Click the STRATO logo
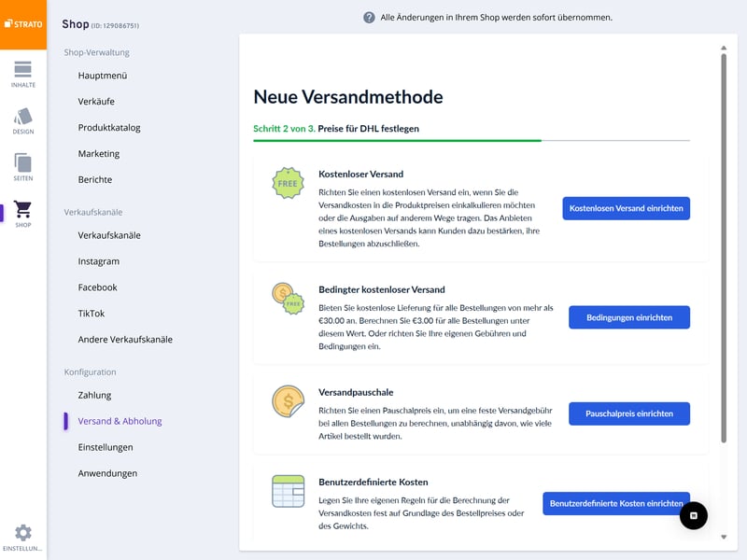 click(x=23, y=24)
